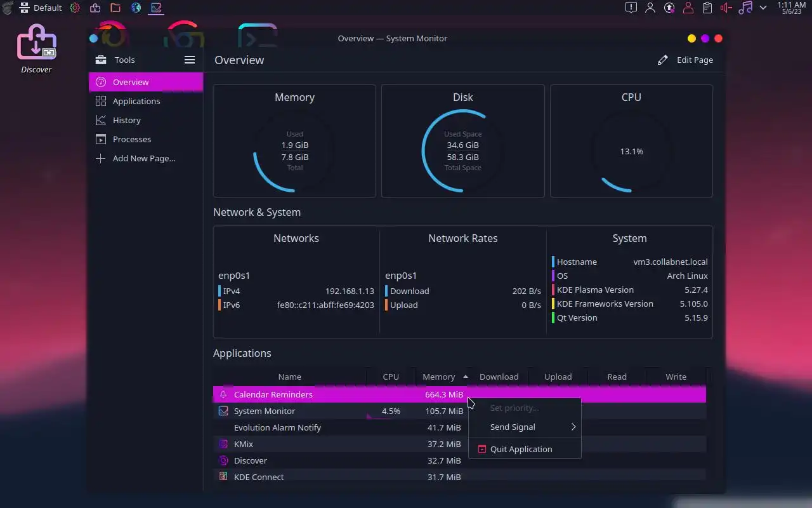Click the clock showing 1:11 AM
The width and height of the screenshot is (812, 508).
point(791,8)
